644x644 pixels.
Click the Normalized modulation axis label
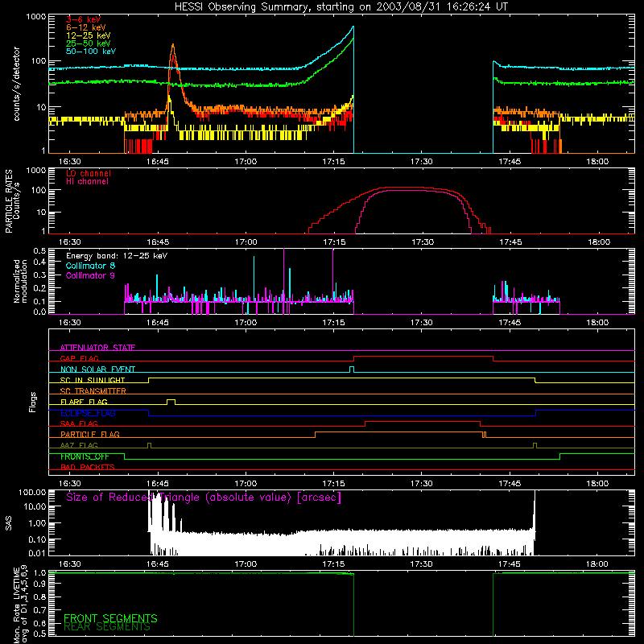21,281
